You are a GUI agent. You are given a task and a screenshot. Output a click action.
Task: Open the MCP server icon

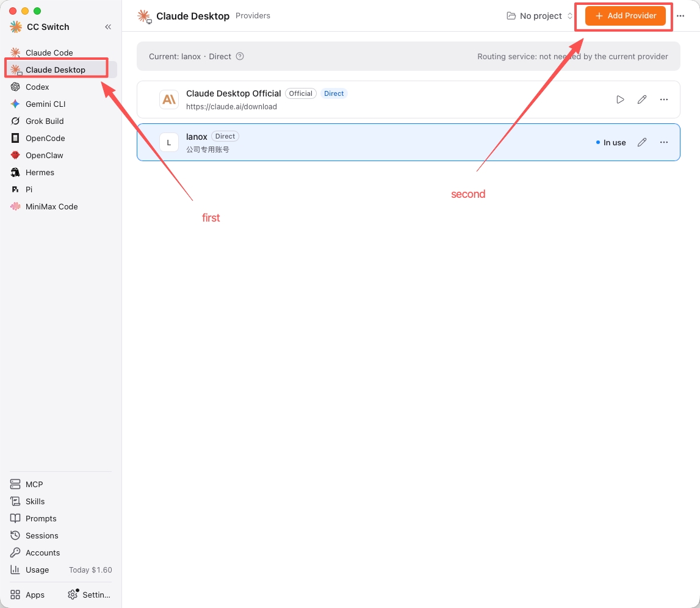click(x=15, y=484)
